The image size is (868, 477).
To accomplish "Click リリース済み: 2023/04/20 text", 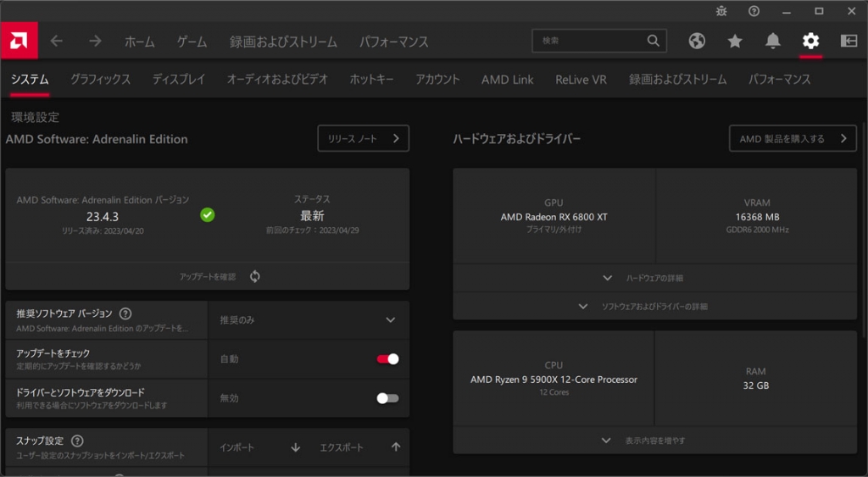I will [x=103, y=230].
